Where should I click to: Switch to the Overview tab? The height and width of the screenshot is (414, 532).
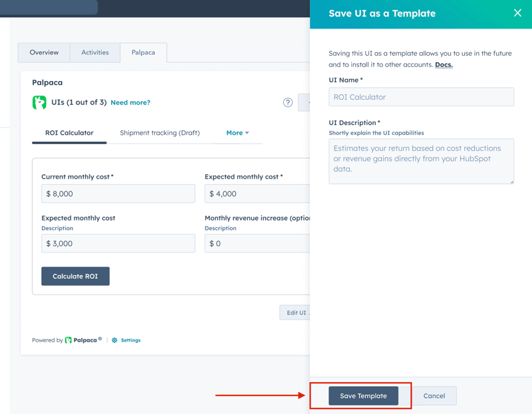[x=44, y=52]
